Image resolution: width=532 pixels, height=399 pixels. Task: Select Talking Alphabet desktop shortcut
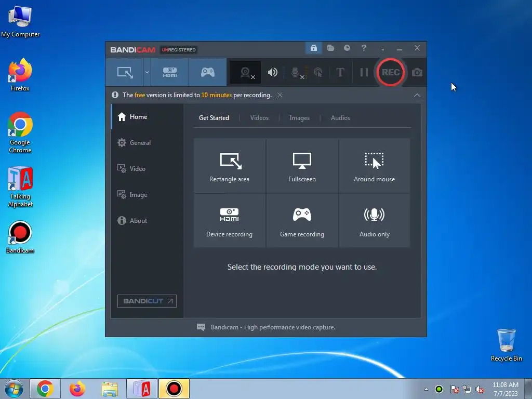[x=20, y=187]
